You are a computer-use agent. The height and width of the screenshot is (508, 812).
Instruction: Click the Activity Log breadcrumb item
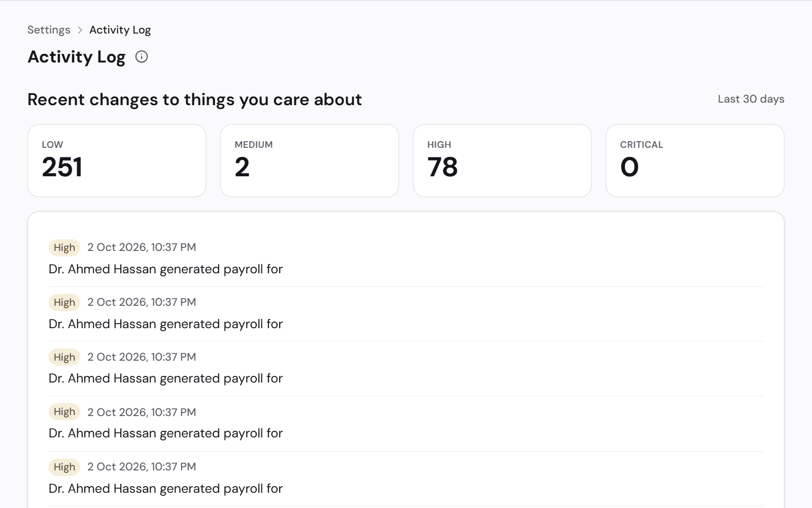(x=120, y=30)
